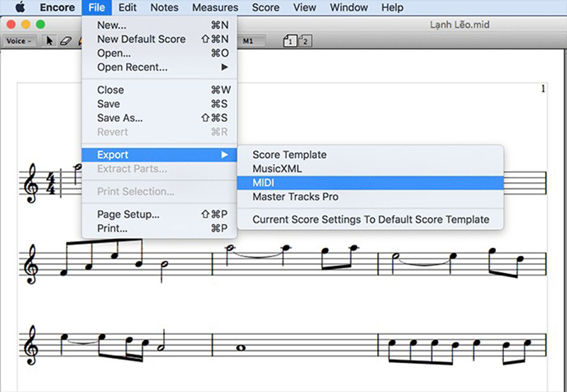
Task: Open the Window menu
Action: pos(349,7)
